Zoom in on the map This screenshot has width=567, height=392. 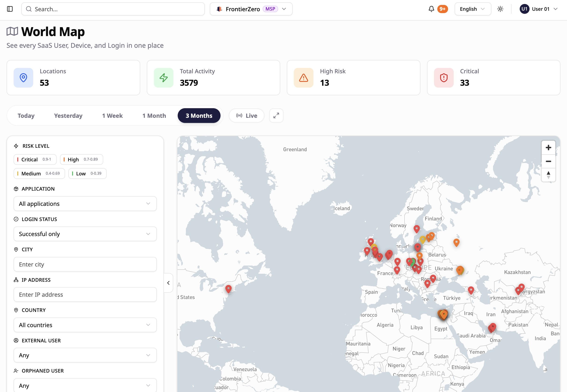(548, 148)
